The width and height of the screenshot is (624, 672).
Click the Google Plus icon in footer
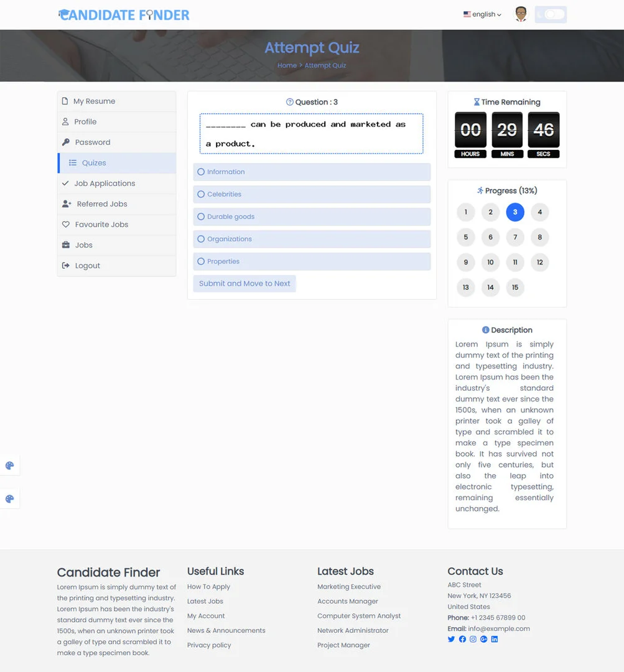pyautogui.click(x=484, y=639)
